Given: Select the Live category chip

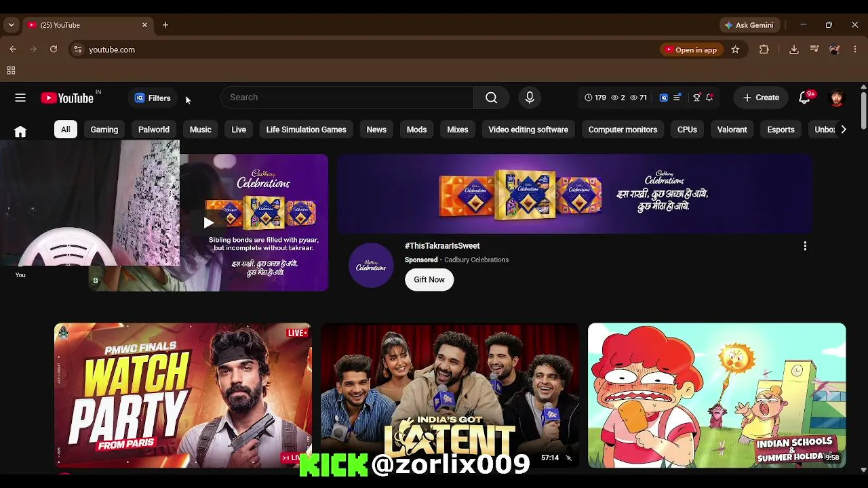Looking at the screenshot, I should point(239,129).
